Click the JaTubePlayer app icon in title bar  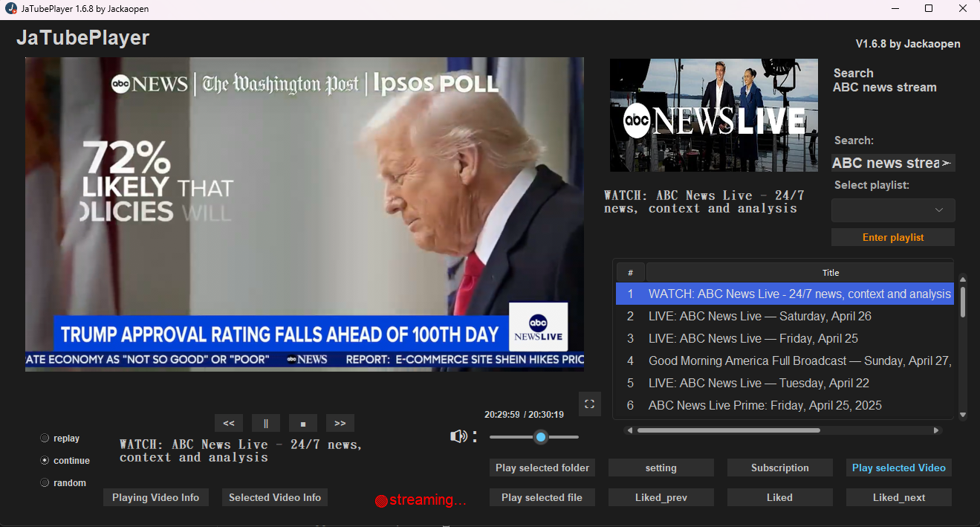pos(10,8)
